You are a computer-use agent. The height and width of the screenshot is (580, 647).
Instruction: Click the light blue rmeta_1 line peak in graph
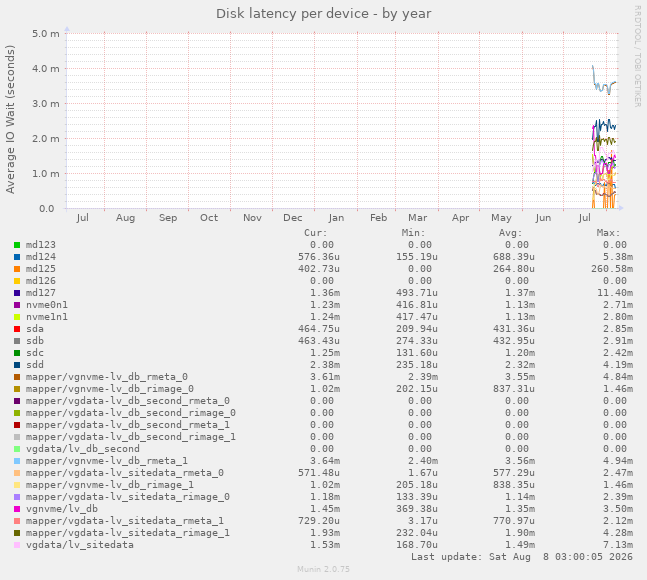(x=593, y=66)
